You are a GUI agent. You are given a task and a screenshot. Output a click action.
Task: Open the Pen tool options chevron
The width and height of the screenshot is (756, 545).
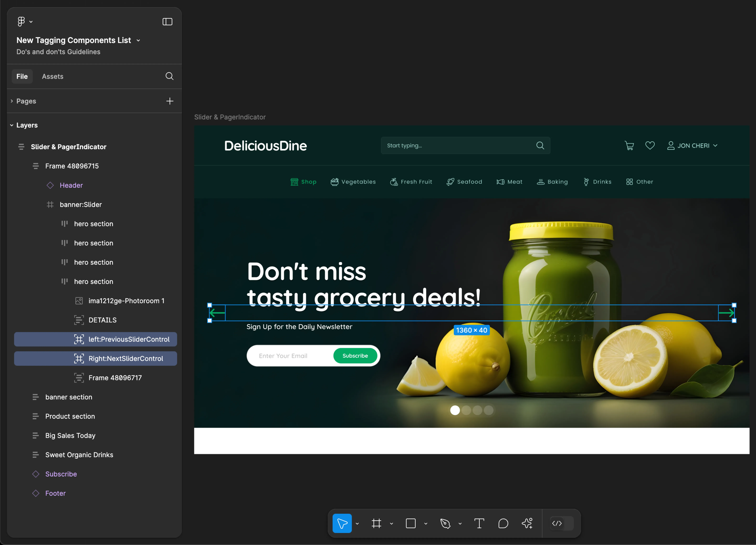pos(460,524)
